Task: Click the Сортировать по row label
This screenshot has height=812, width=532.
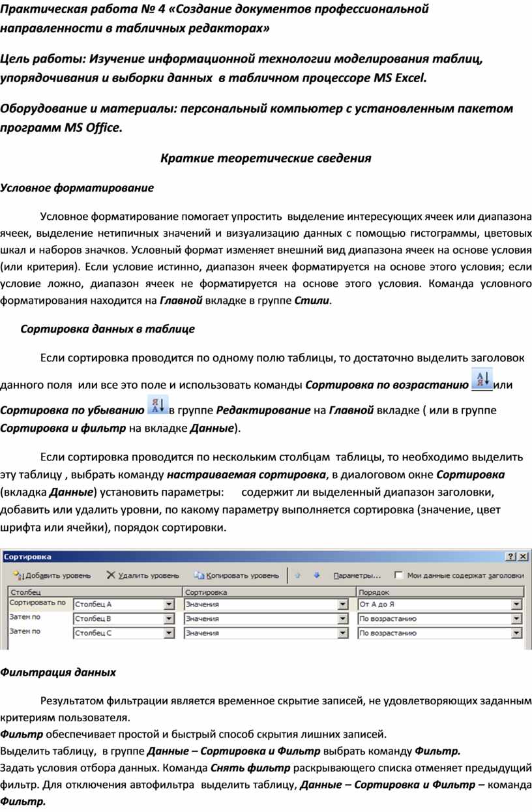Action: [x=38, y=603]
